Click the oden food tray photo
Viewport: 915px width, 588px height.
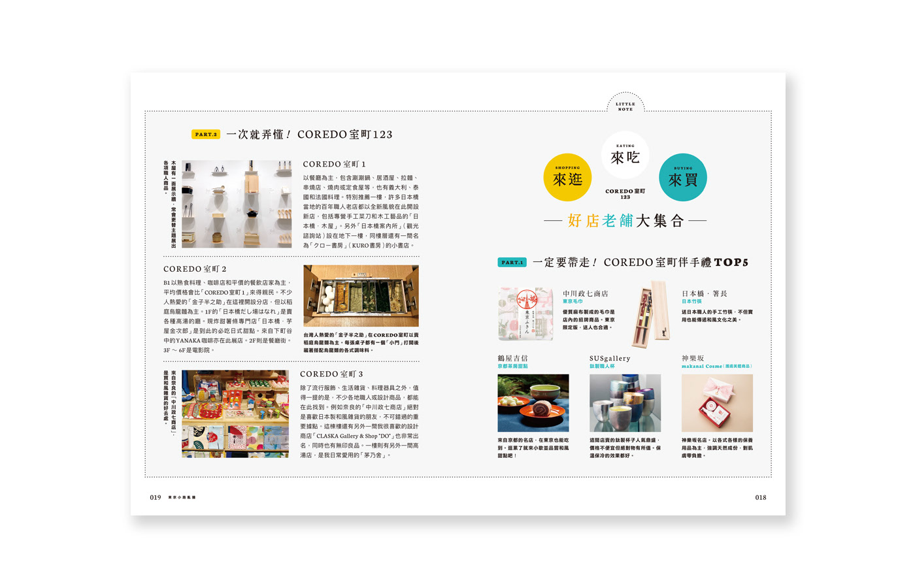pyautogui.click(x=361, y=296)
